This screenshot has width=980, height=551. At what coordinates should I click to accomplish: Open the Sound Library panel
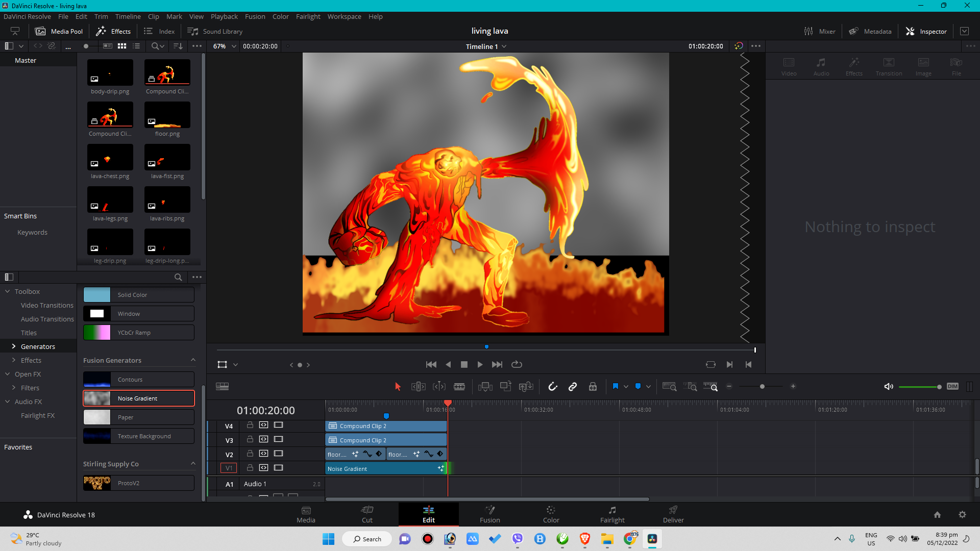214,32
